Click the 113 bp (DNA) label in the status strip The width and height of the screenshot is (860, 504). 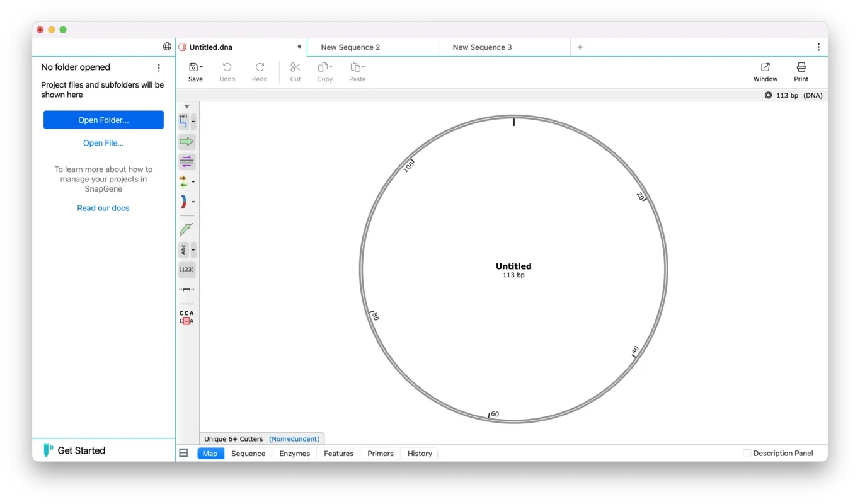[x=800, y=95]
